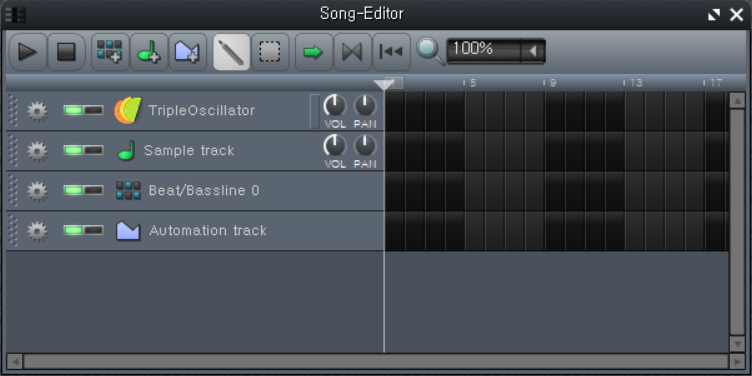Adjust TripleOscillator PAN knob
This screenshot has height=376, width=752.
coord(365,106)
